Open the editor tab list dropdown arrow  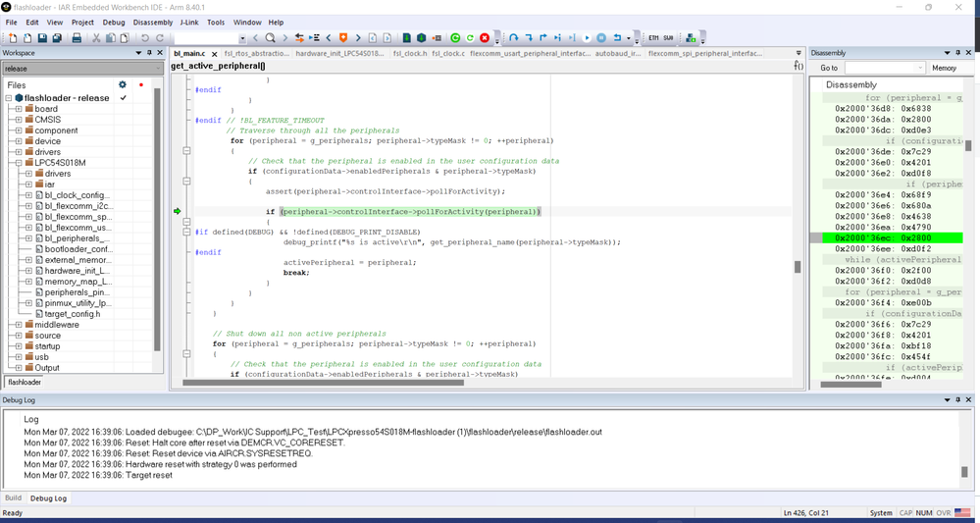point(799,53)
